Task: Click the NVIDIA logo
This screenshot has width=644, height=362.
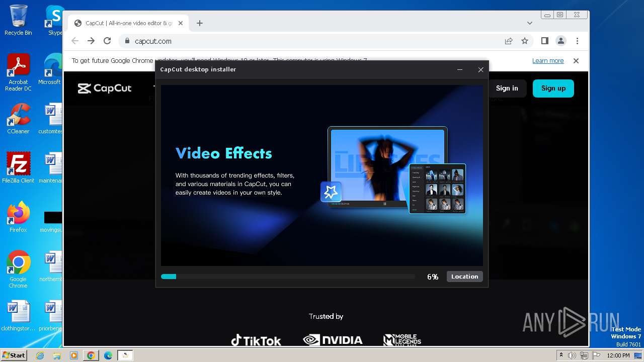Action: 333,340
